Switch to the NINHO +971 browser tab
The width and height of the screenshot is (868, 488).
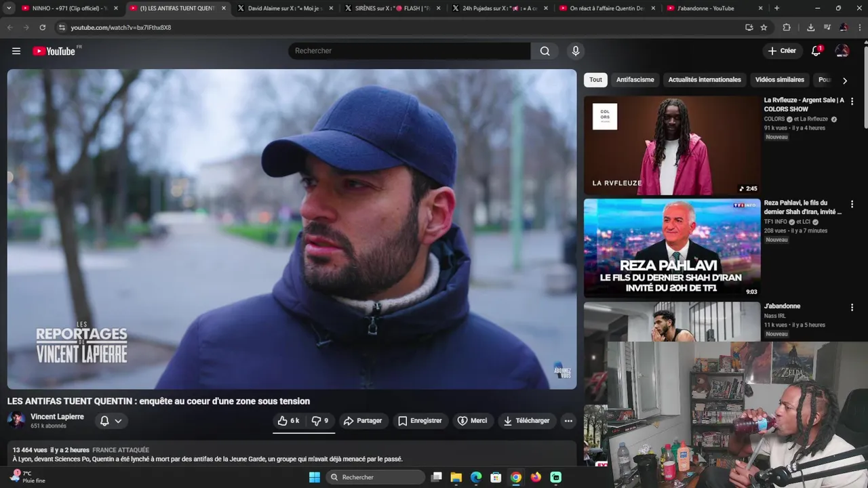pyautogui.click(x=68, y=8)
